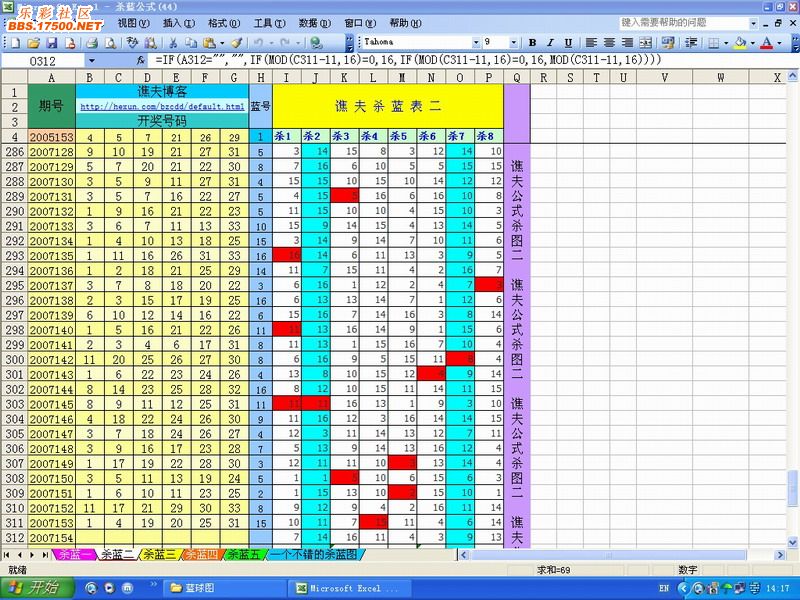Align cell text to the right
This screenshot has width=800, height=600.
(627, 42)
